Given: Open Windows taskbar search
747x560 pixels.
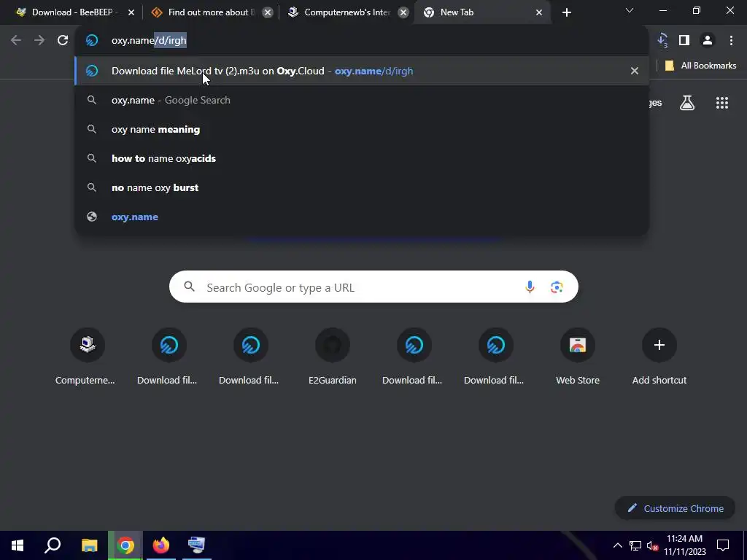Looking at the screenshot, I should [53, 545].
